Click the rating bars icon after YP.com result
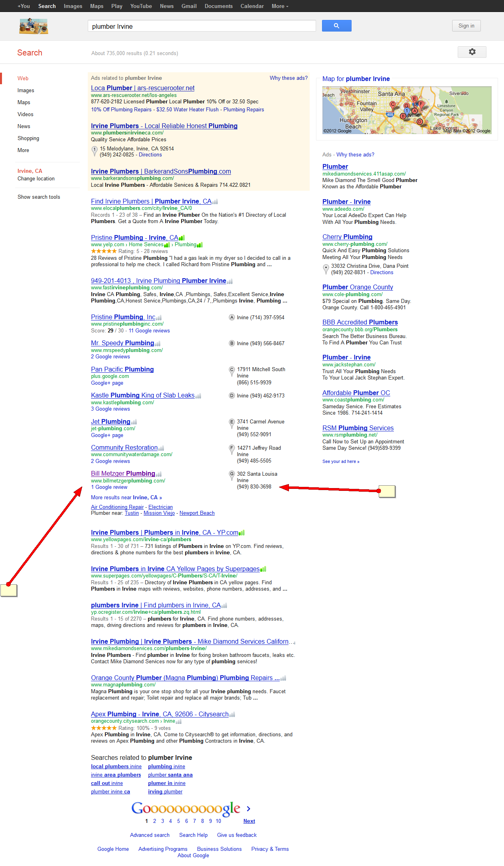 coord(241,533)
